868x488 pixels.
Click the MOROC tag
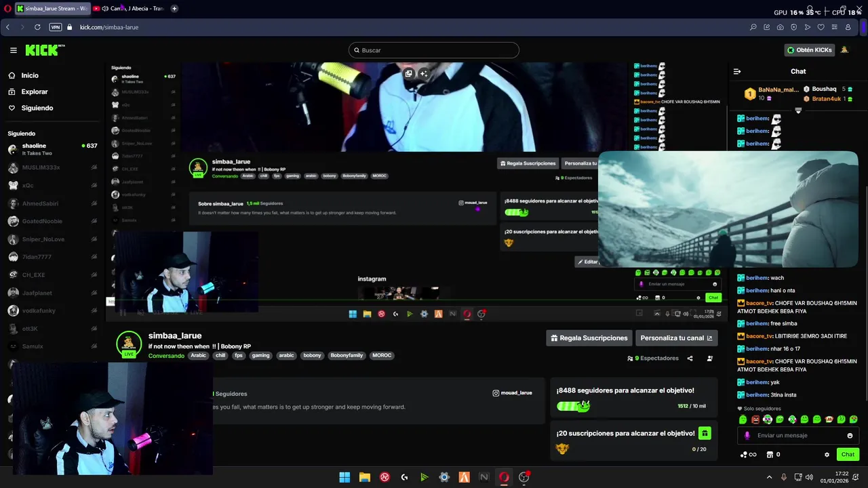(x=382, y=356)
